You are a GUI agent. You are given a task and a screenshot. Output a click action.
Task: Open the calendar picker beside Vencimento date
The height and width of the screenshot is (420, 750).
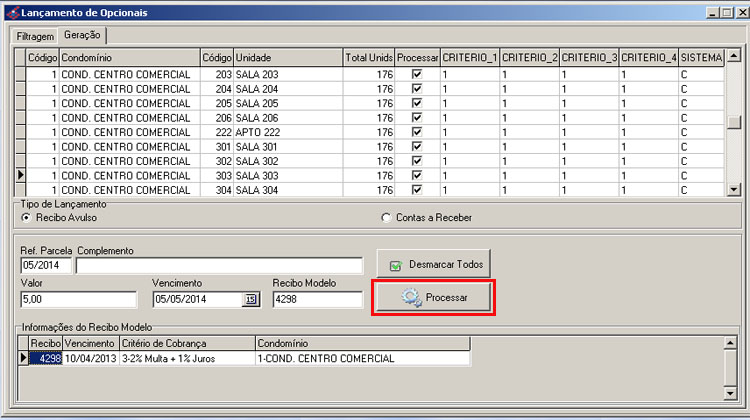point(251,299)
